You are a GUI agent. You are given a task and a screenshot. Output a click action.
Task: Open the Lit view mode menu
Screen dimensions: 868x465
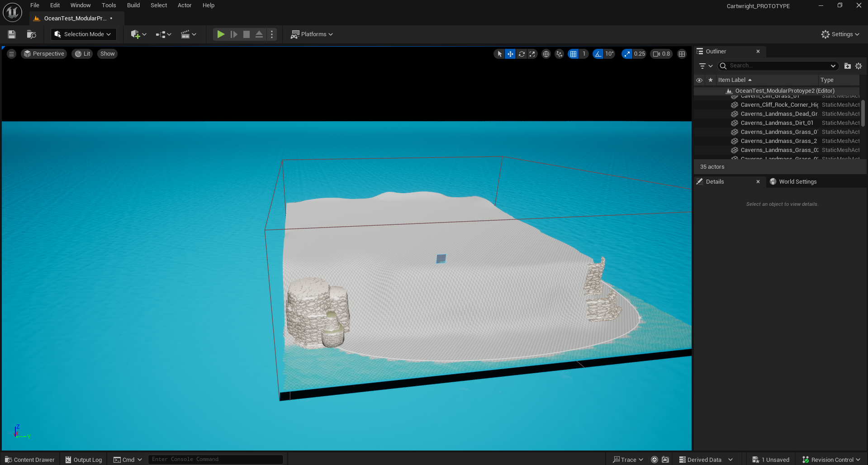pyautogui.click(x=82, y=54)
